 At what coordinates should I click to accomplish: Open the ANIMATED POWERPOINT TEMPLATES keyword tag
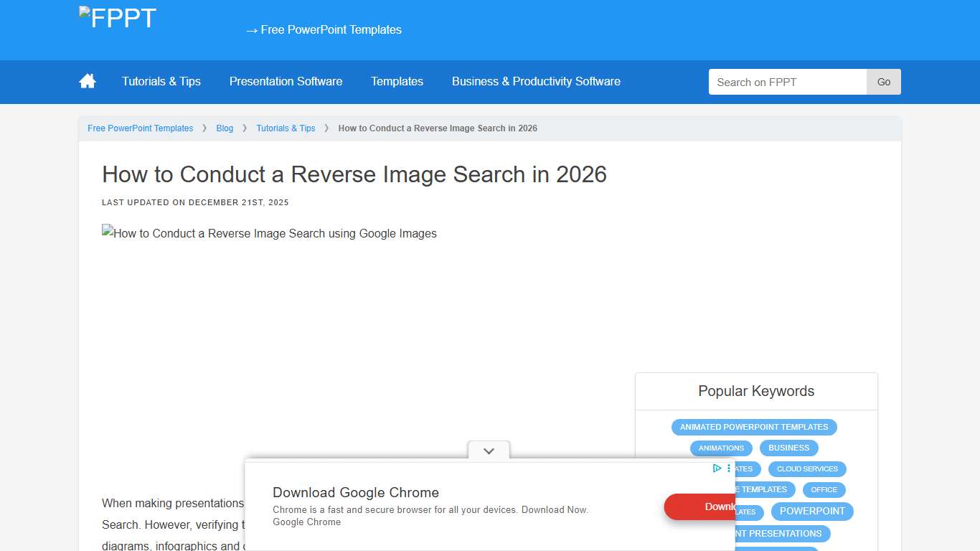[x=754, y=427]
